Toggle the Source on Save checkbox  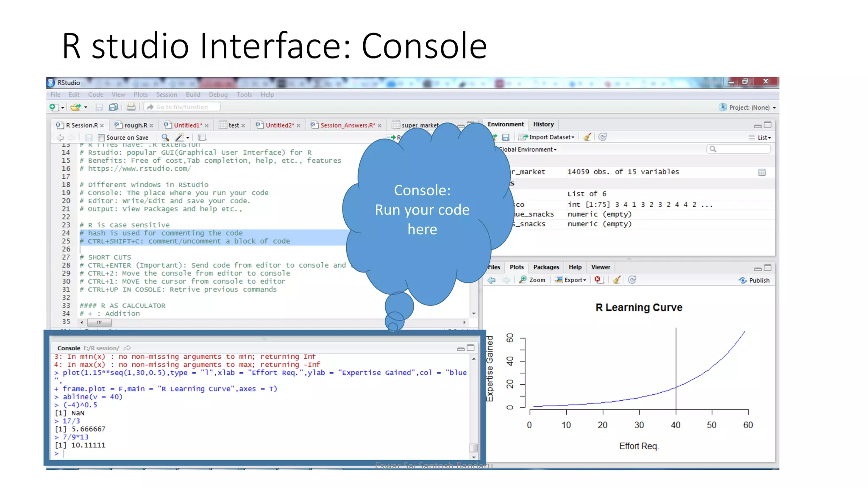pyautogui.click(x=101, y=138)
